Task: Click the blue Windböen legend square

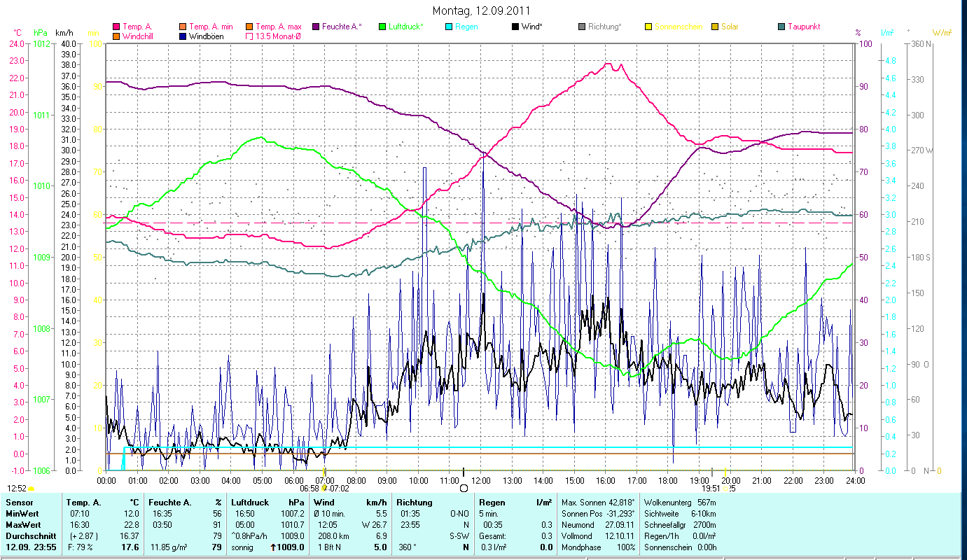Action: click(x=183, y=36)
